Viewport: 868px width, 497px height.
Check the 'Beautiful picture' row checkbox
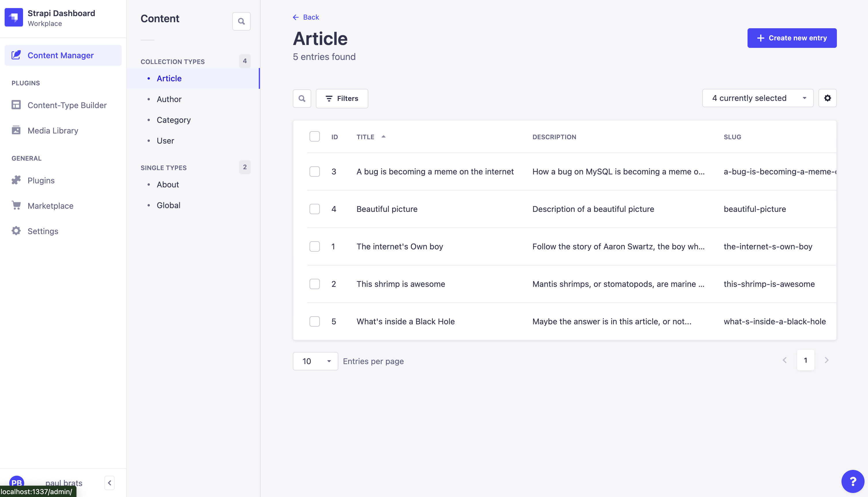point(314,209)
